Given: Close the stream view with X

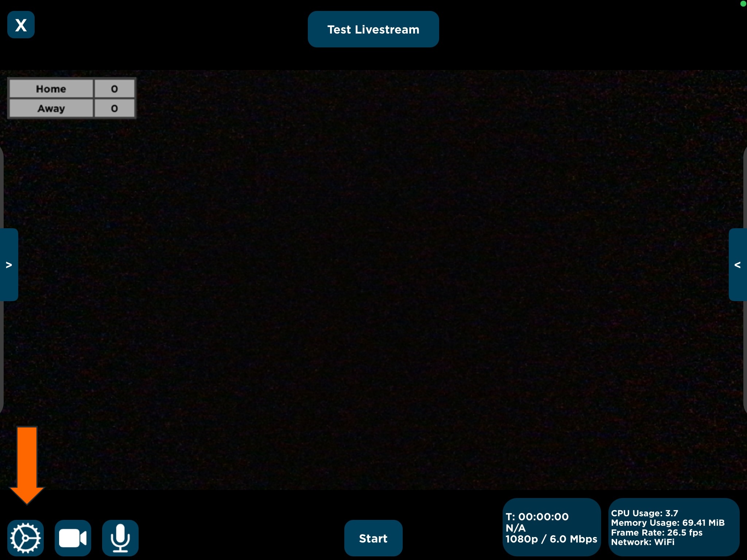Looking at the screenshot, I should point(21,25).
